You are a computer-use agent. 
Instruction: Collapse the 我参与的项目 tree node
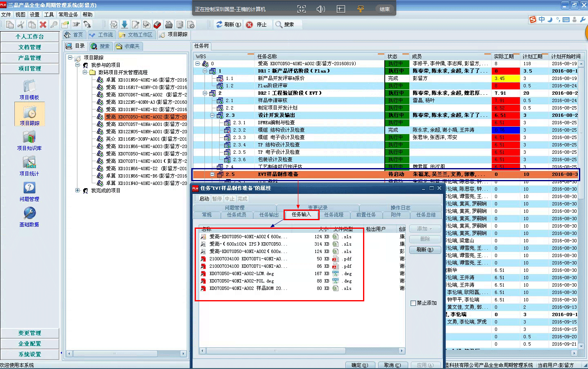77,65
